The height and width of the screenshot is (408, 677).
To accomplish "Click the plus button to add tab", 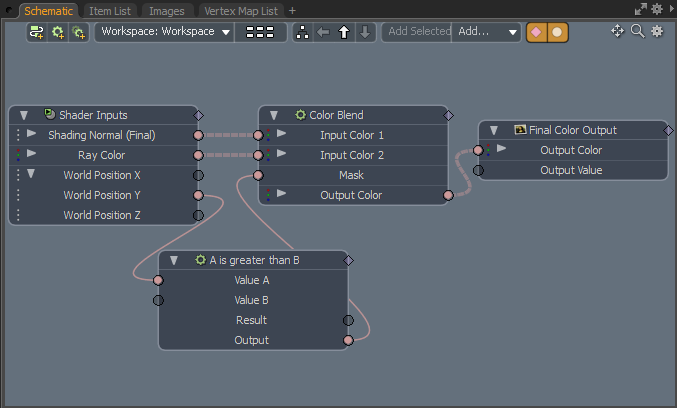I will pyautogui.click(x=293, y=10).
